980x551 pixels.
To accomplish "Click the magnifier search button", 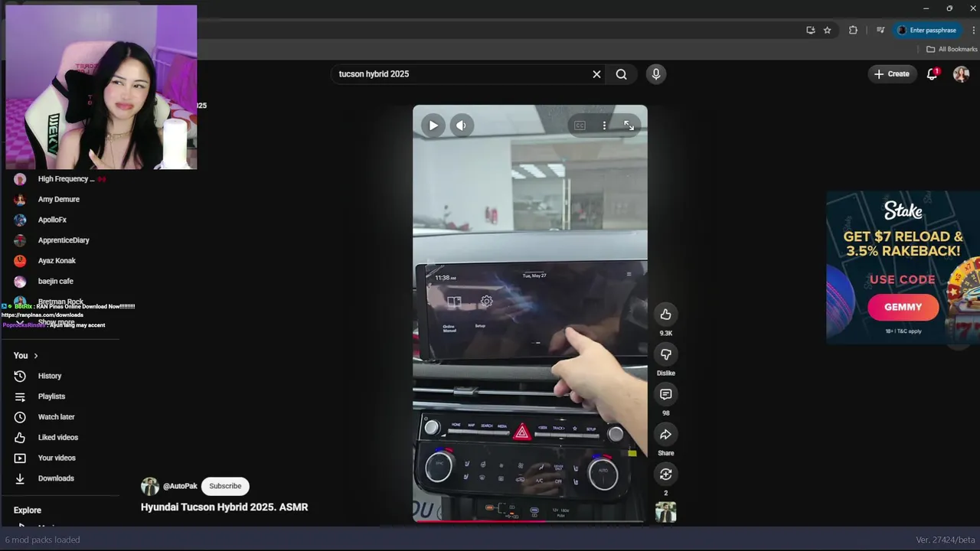I will click(622, 74).
